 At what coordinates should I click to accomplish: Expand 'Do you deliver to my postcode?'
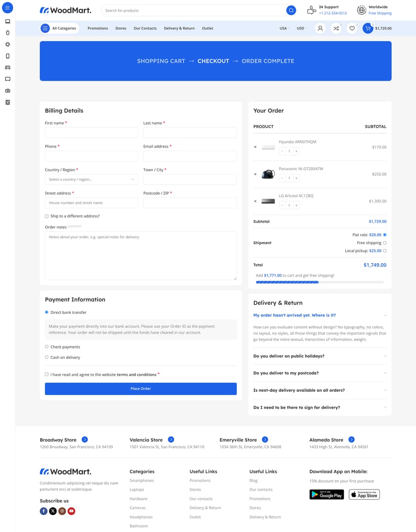(320, 373)
